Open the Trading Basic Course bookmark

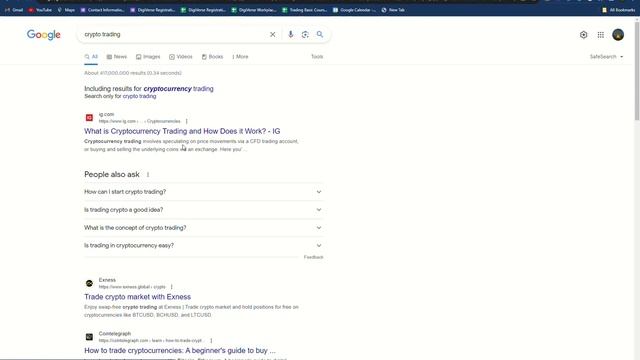pos(304,10)
